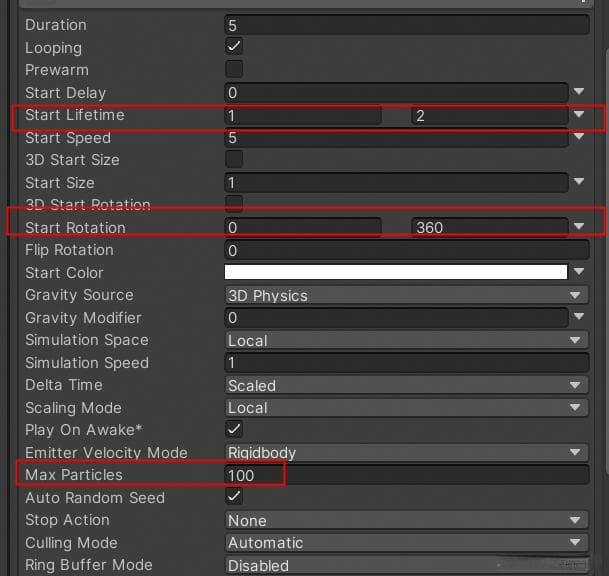Click the Start Lifetime maximum field showing 2
Screen dimensions: 609x576
[489, 115]
